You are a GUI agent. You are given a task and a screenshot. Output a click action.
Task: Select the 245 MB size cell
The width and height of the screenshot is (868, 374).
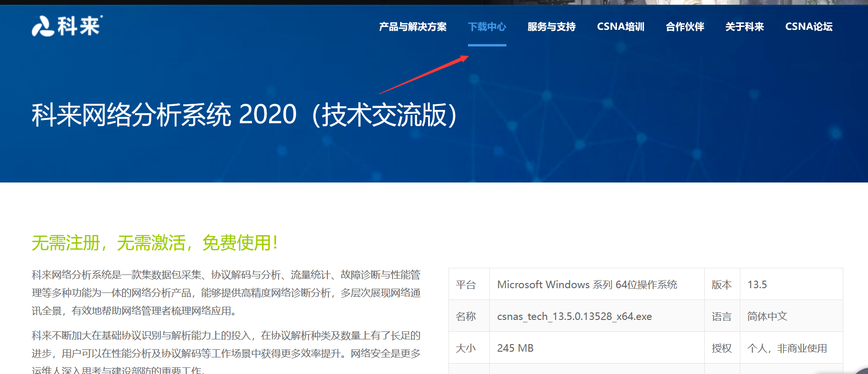[x=515, y=348]
